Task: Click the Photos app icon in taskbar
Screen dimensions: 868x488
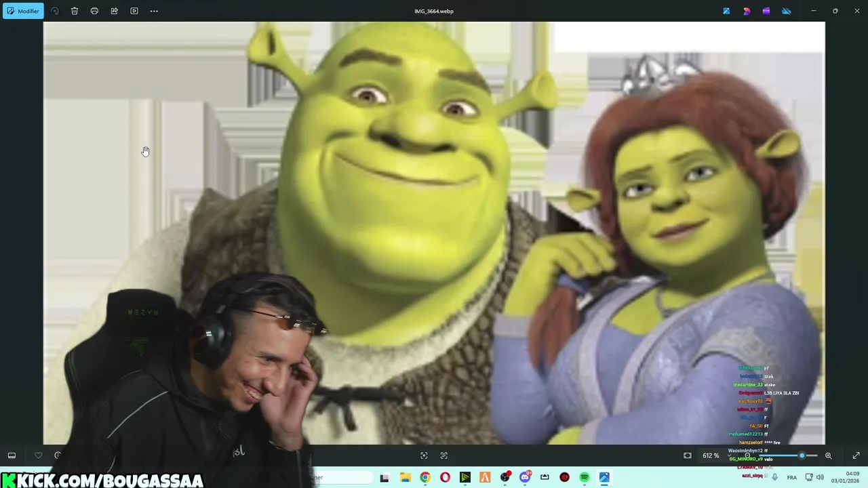Action: point(604,477)
